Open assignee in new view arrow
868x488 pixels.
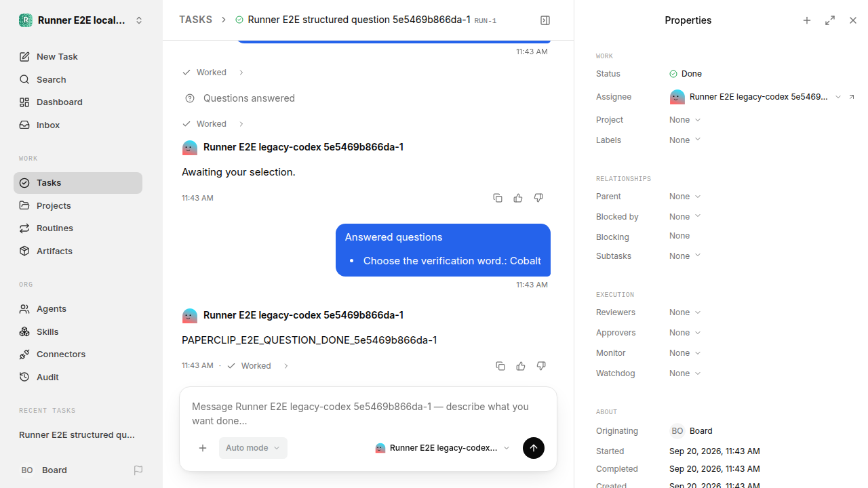[x=852, y=97]
